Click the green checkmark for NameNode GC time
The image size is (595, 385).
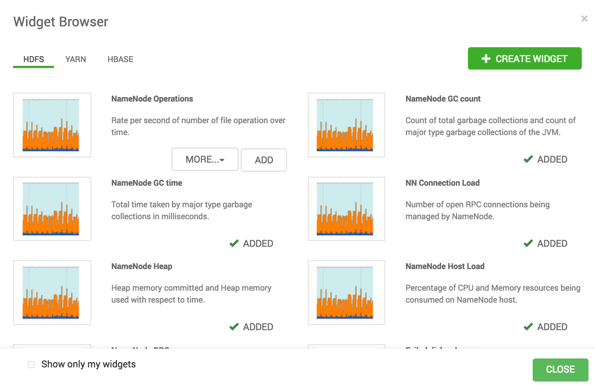[x=234, y=243]
